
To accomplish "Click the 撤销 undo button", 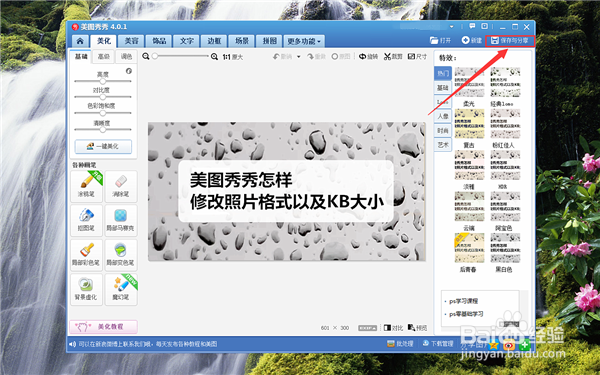I will (x=282, y=57).
